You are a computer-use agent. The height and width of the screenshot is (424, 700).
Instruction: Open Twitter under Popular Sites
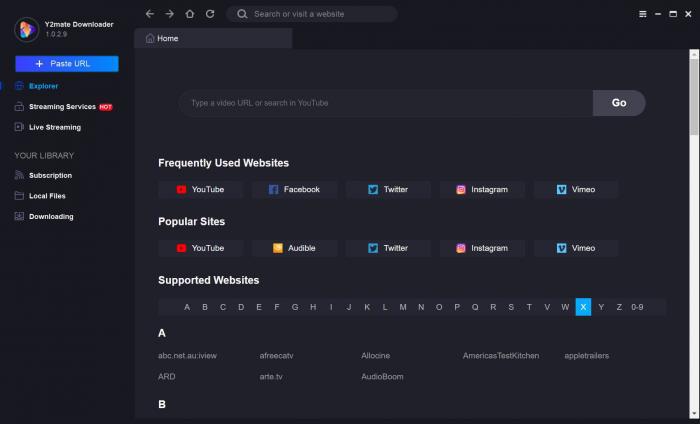tap(388, 248)
